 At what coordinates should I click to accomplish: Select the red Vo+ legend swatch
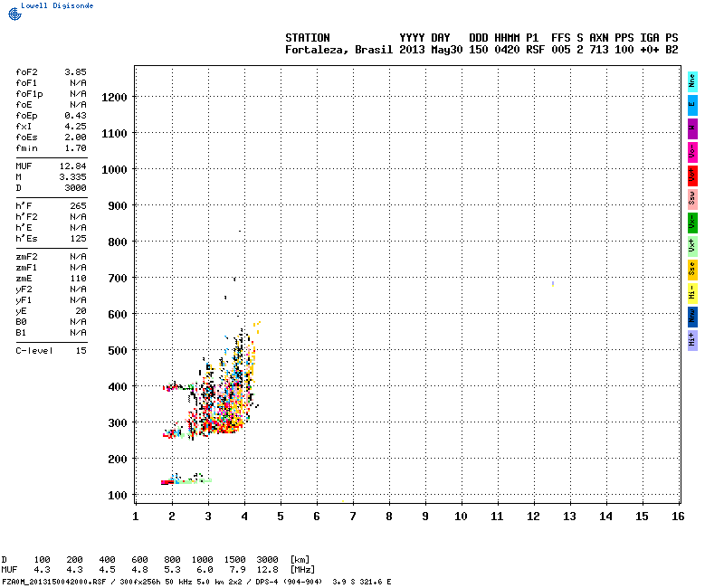[x=692, y=175]
